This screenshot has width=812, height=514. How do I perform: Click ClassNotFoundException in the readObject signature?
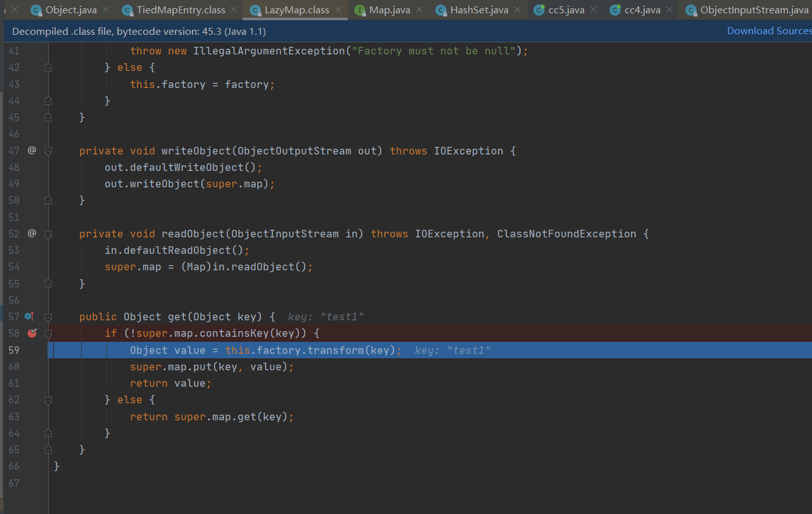click(566, 234)
